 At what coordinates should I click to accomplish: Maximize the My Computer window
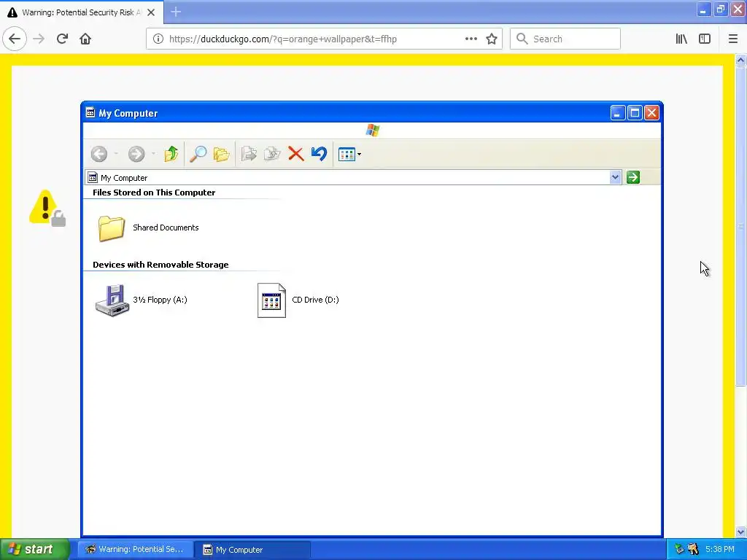pyautogui.click(x=635, y=113)
